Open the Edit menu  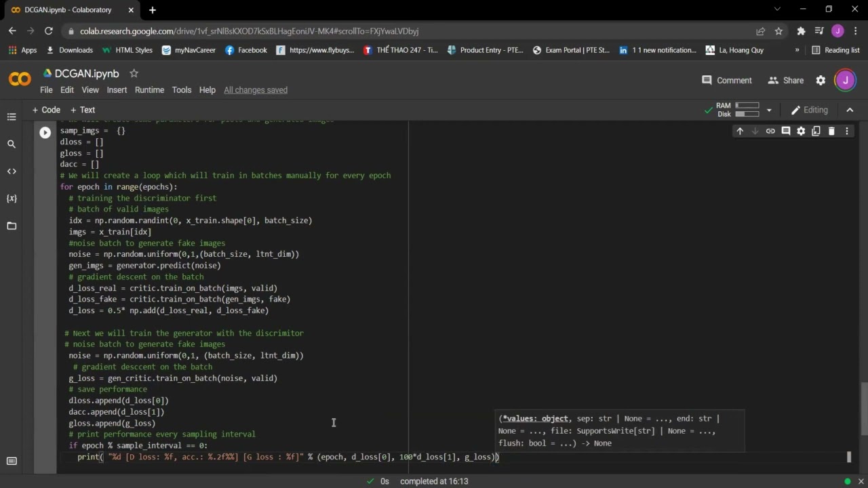[x=66, y=90]
